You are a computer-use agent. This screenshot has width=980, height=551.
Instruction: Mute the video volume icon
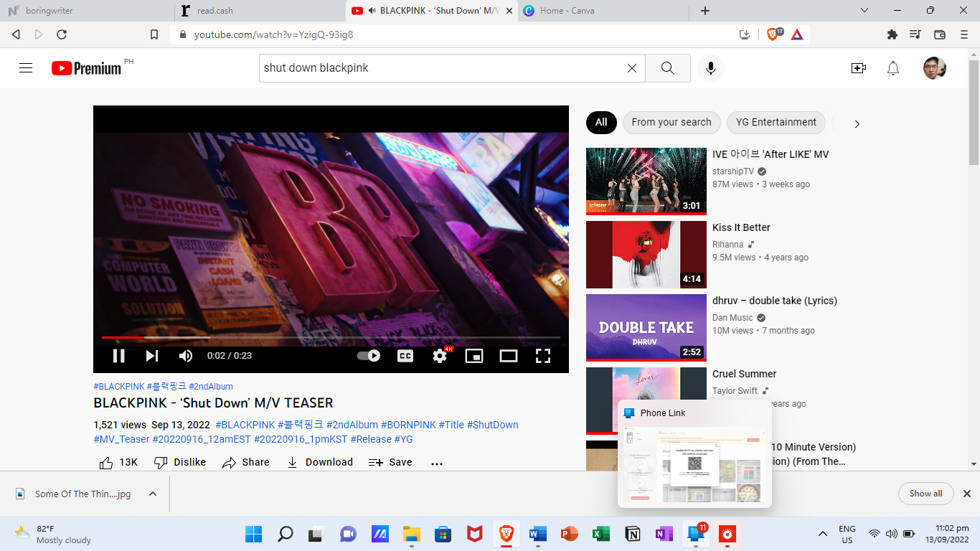click(x=186, y=356)
